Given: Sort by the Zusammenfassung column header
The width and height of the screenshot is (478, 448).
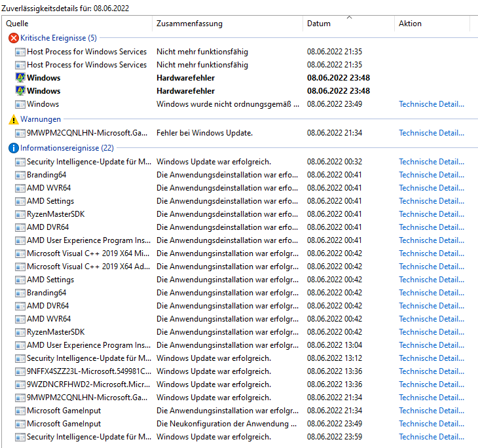Looking at the screenshot, I should click(x=227, y=24).
